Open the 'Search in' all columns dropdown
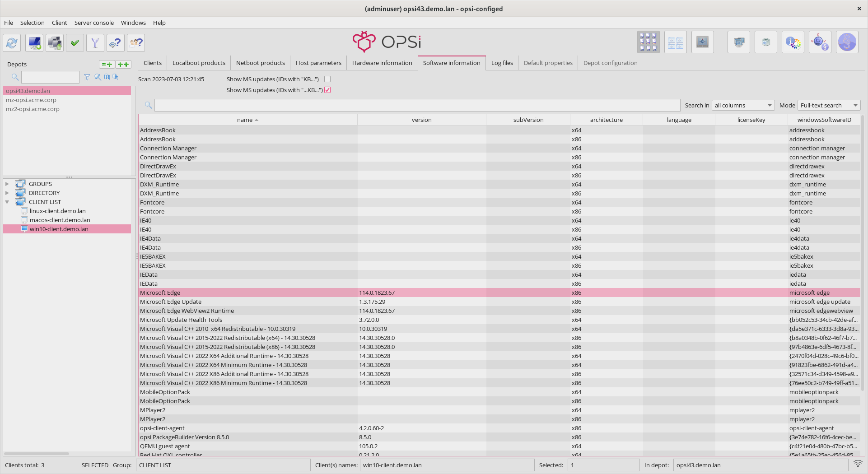868x474 pixels. tap(743, 105)
